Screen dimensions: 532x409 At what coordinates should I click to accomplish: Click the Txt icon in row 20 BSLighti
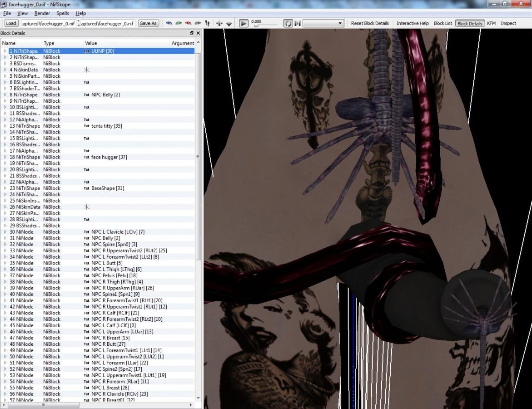tap(86, 170)
